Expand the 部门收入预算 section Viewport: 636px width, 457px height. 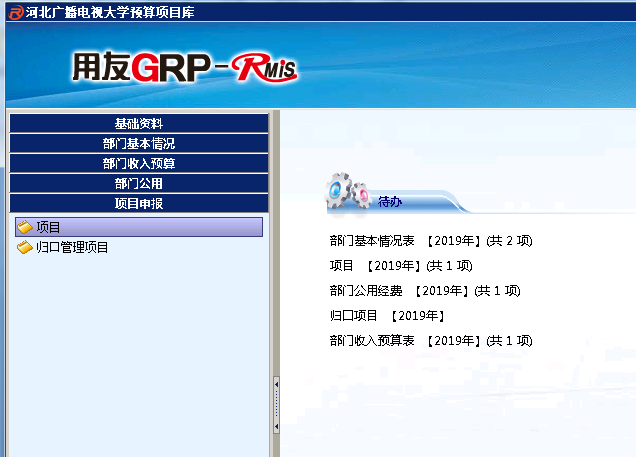coord(138,164)
